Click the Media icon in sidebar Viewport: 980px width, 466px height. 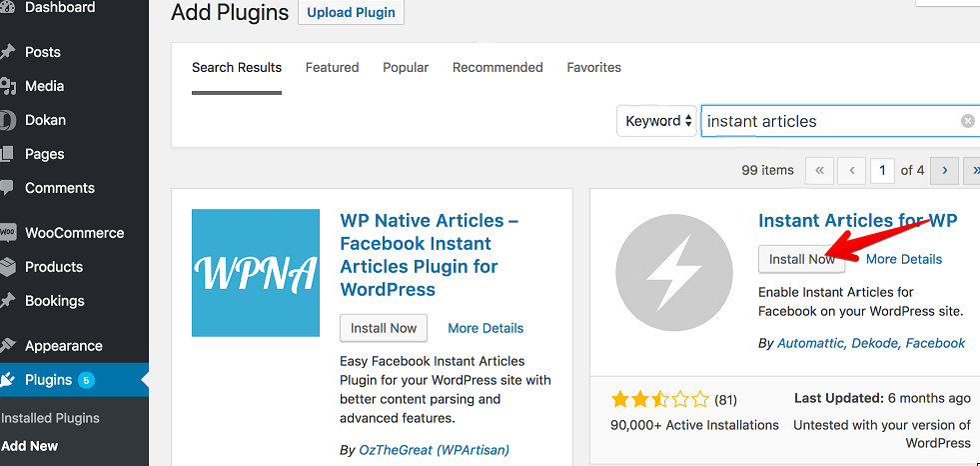tap(7, 86)
